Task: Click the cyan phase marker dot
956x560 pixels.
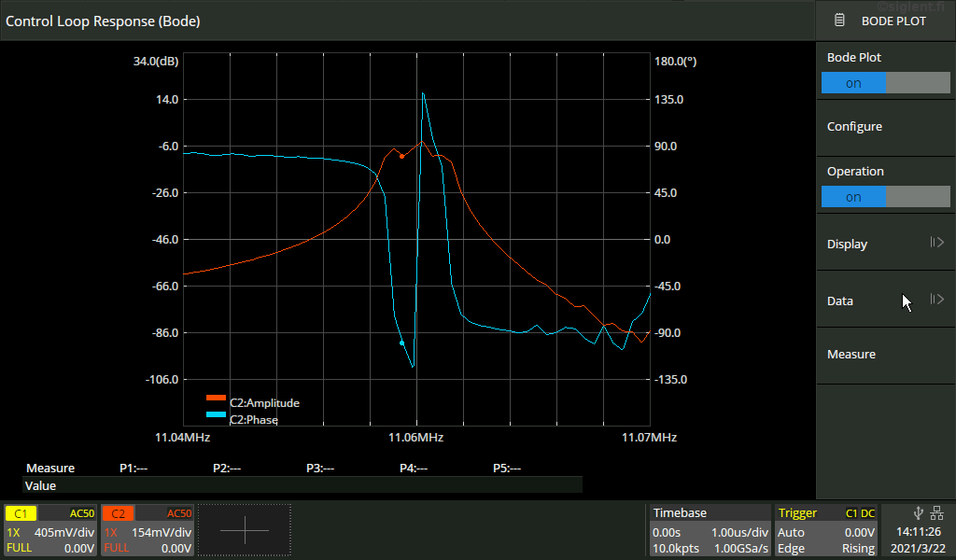Action: click(x=401, y=343)
